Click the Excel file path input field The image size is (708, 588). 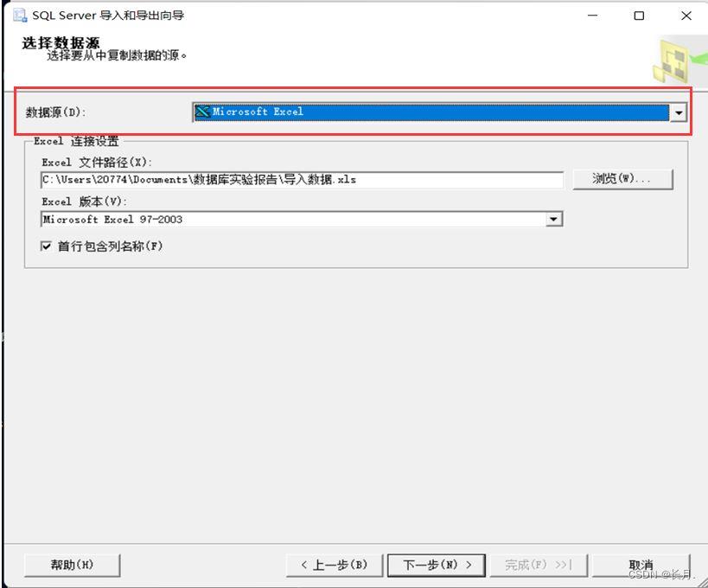click(302, 180)
